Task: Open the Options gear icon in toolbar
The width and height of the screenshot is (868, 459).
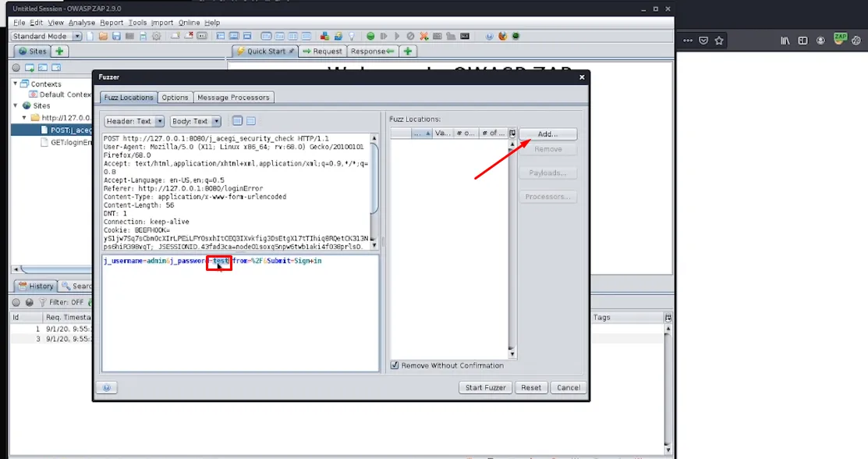Action: point(157,36)
